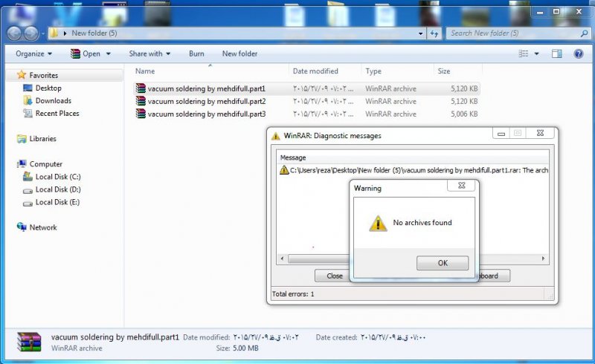This screenshot has height=364, width=595.
Task: Click the Favorites star icon
Action: pos(22,75)
